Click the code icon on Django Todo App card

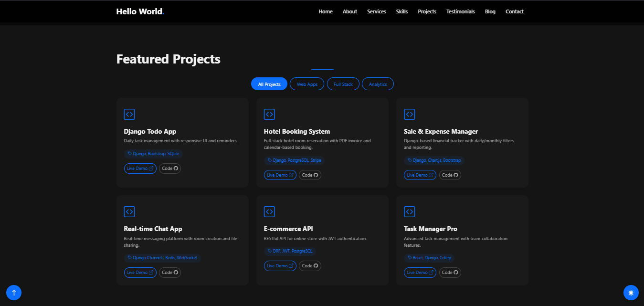pyautogui.click(x=129, y=114)
